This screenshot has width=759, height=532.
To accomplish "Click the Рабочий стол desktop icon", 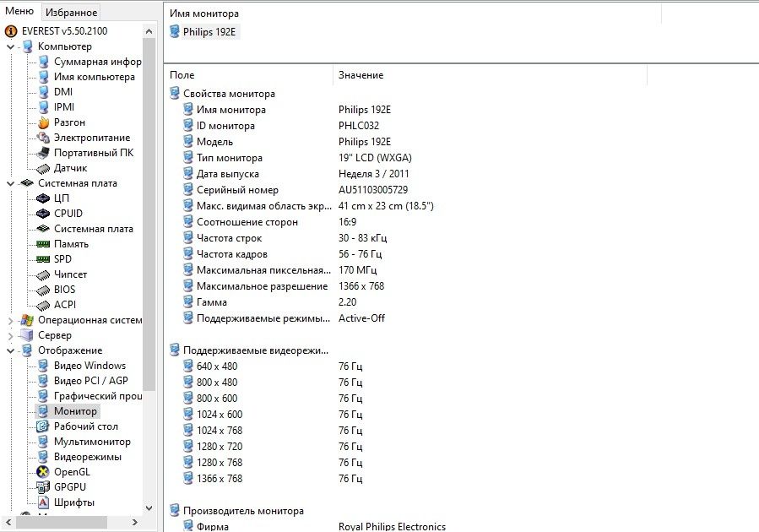I will 44,426.
